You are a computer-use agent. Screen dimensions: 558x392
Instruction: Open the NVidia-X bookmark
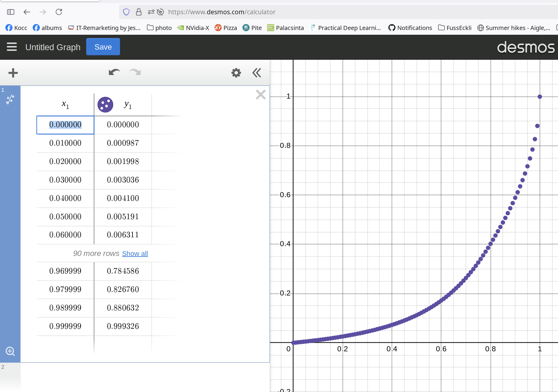pos(193,28)
